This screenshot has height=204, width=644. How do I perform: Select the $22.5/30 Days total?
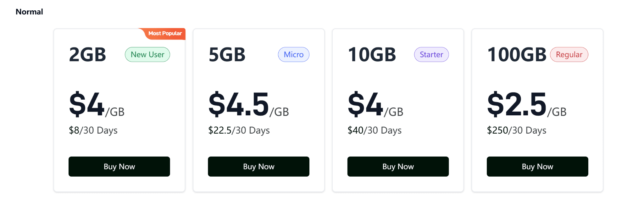point(239,130)
